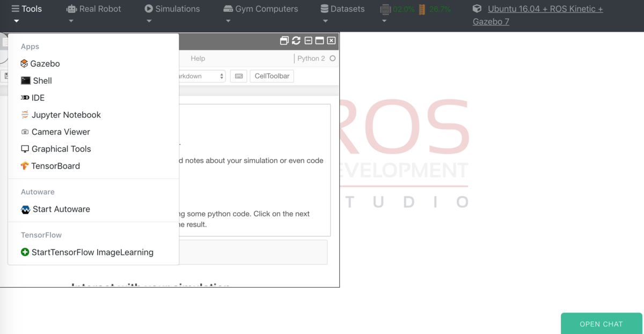Screen dimensions: 644x334
Task: Open the Real Robot menu
Action: tap(94, 9)
